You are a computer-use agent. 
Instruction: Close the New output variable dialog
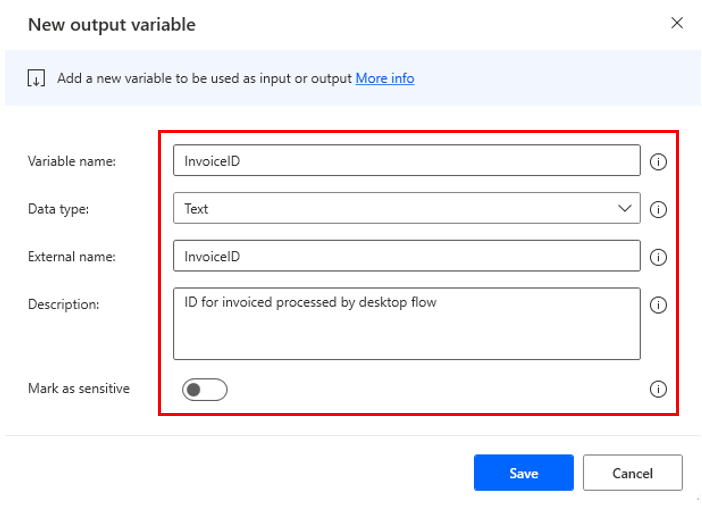(x=677, y=23)
